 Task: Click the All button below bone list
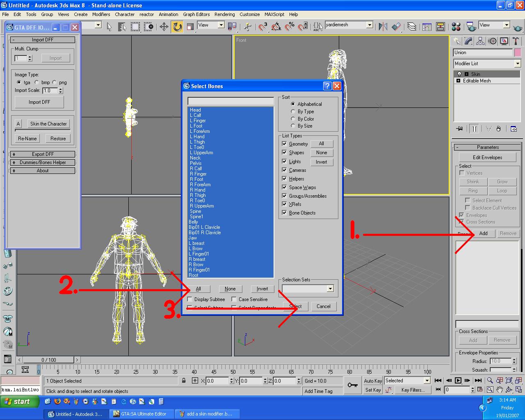pyautogui.click(x=198, y=289)
